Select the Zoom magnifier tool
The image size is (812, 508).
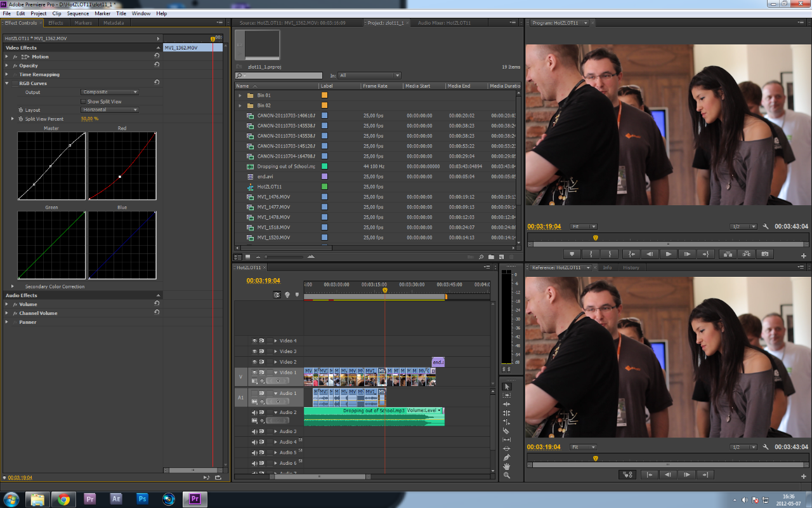506,475
